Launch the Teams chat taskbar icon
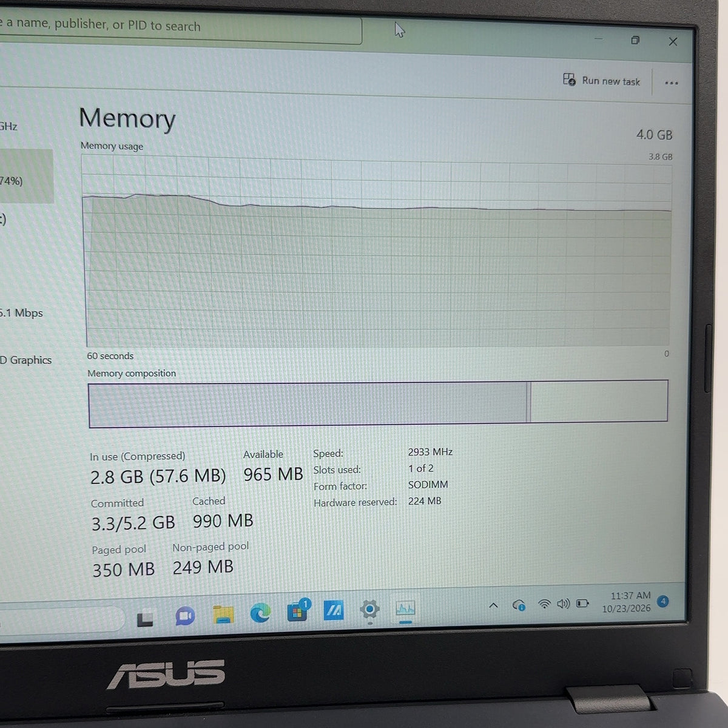This screenshot has width=728, height=728. pyautogui.click(x=185, y=616)
